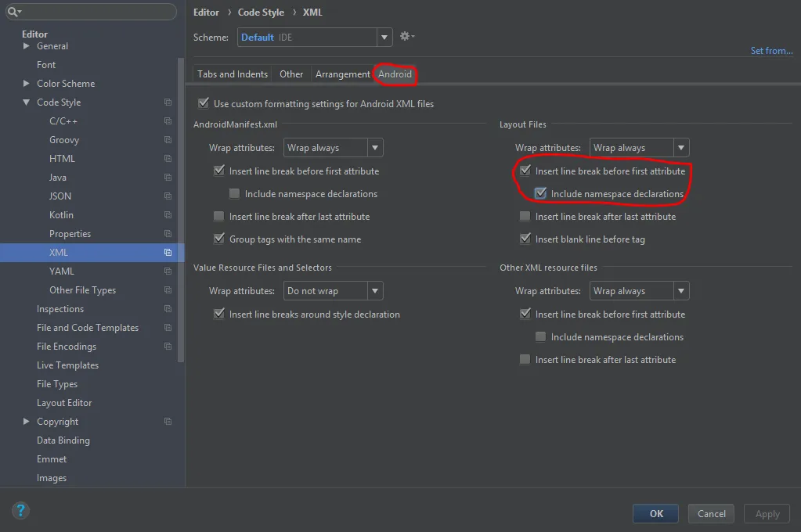Click project-level icon beside Other File Types
The height and width of the screenshot is (532, 801).
168,290
